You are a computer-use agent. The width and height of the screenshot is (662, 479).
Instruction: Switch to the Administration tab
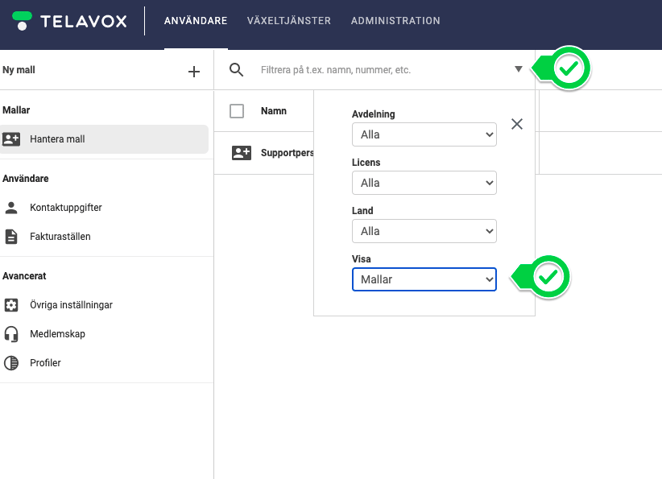[x=395, y=21]
